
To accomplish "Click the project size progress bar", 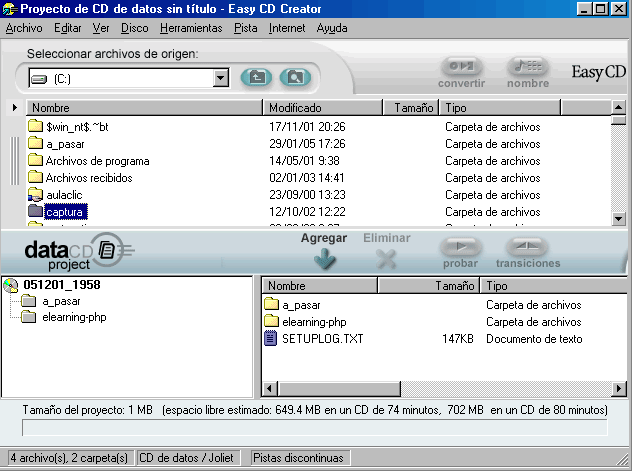I will [x=314, y=427].
